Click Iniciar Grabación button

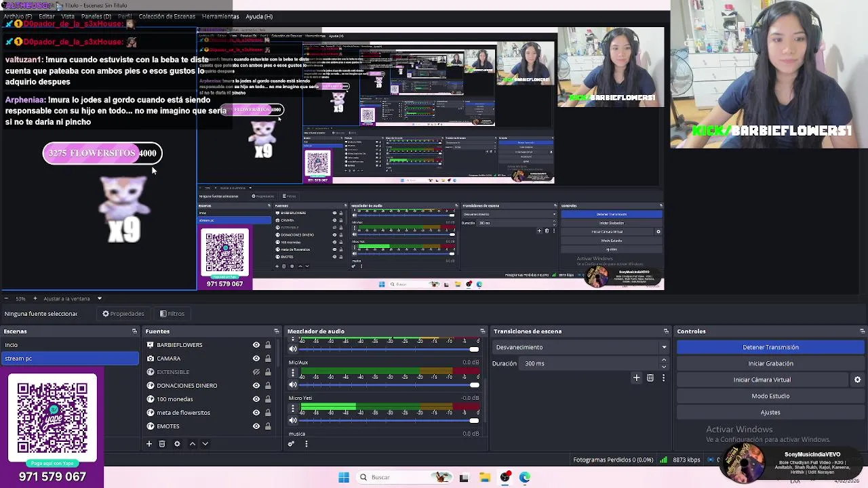pos(770,363)
